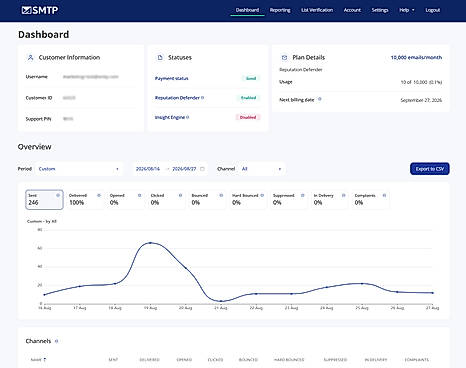Click Export to CSV button

click(430, 169)
